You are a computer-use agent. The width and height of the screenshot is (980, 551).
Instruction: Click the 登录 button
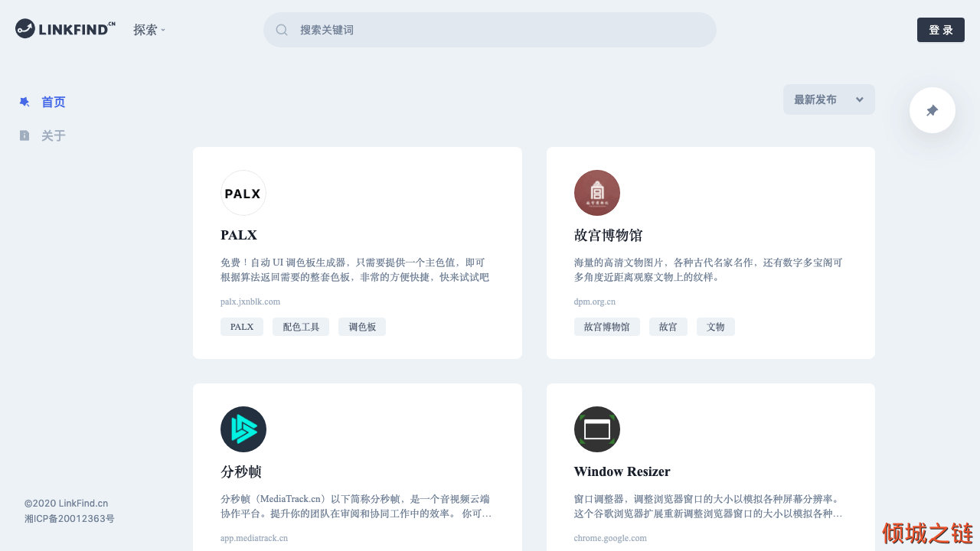click(x=941, y=30)
